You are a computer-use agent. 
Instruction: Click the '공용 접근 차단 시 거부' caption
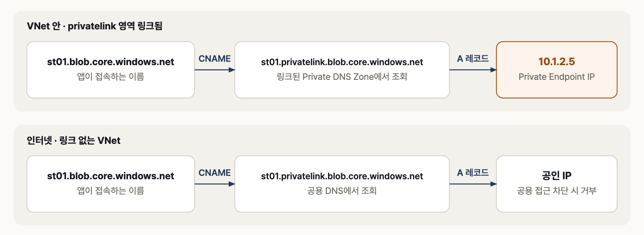tap(557, 191)
